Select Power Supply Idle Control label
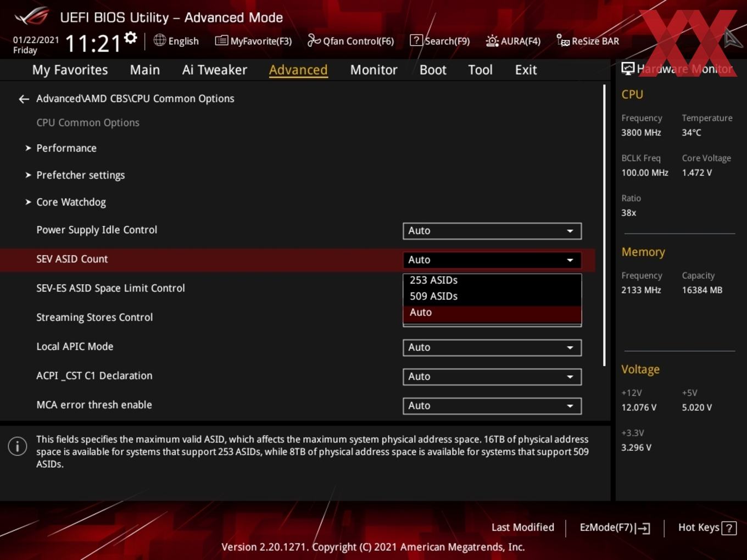 [x=97, y=230]
